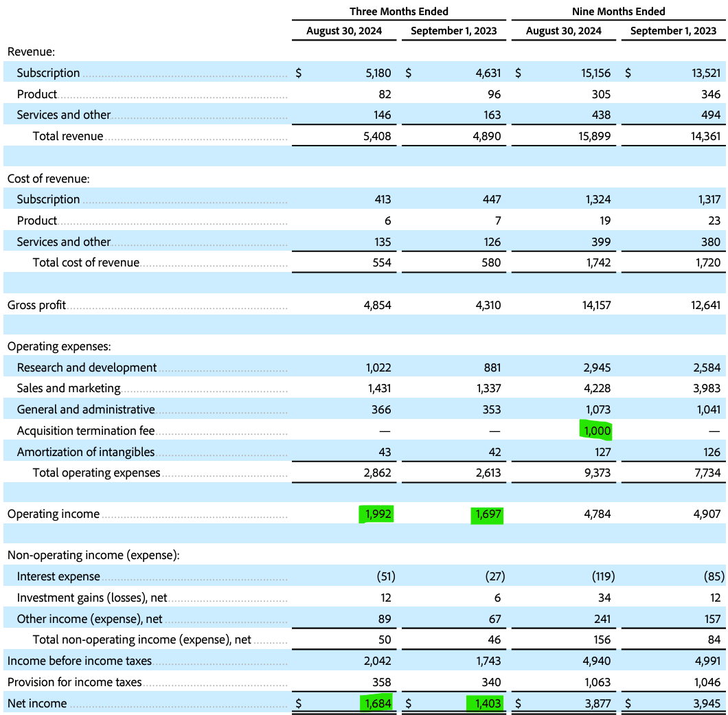
Task: Click the 'Cost of revenue:' label
Action: pyautogui.click(x=48, y=179)
